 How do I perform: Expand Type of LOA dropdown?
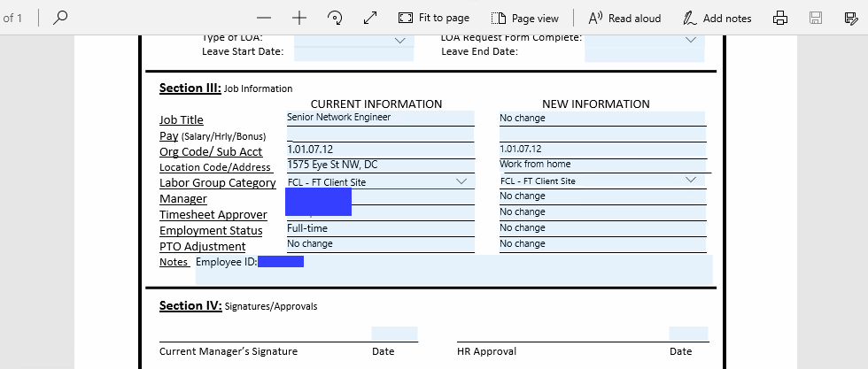[x=399, y=40]
